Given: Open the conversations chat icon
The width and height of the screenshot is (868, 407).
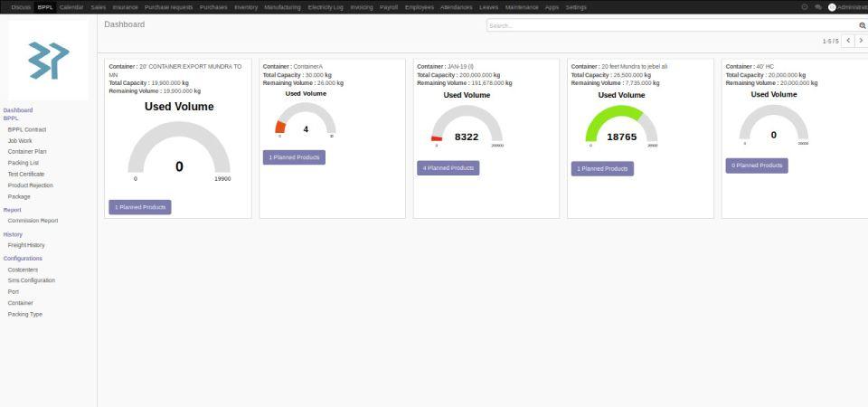Looking at the screenshot, I should click(817, 7).
